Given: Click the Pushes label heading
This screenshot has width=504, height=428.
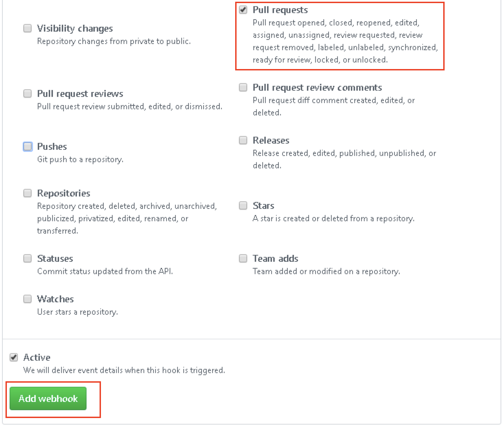Looking at the screenshot, I should click(x=52, y=147).
